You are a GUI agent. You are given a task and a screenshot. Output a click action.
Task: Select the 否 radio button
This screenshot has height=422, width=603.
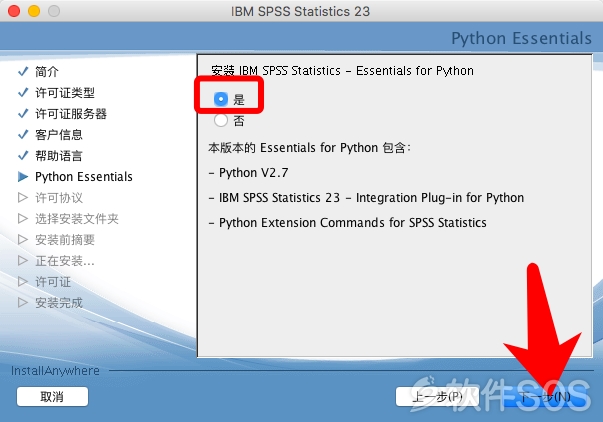pos(221,120)
